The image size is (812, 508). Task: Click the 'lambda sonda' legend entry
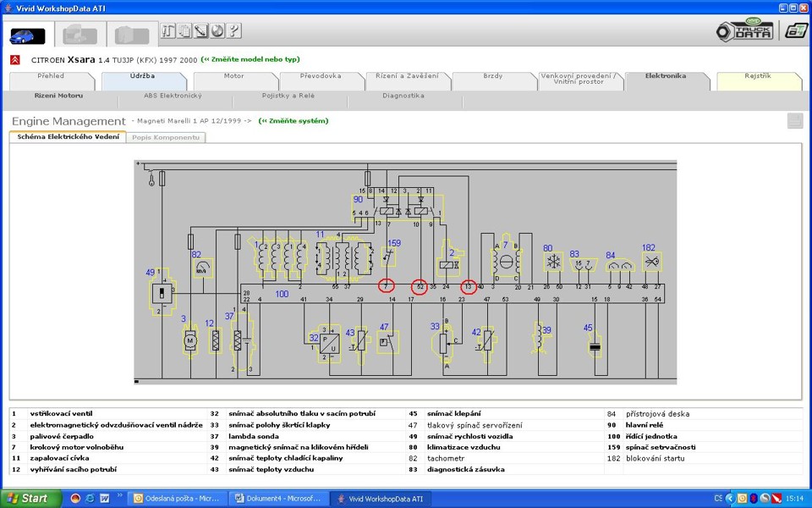pyautogui.click(x=254, y=437)
